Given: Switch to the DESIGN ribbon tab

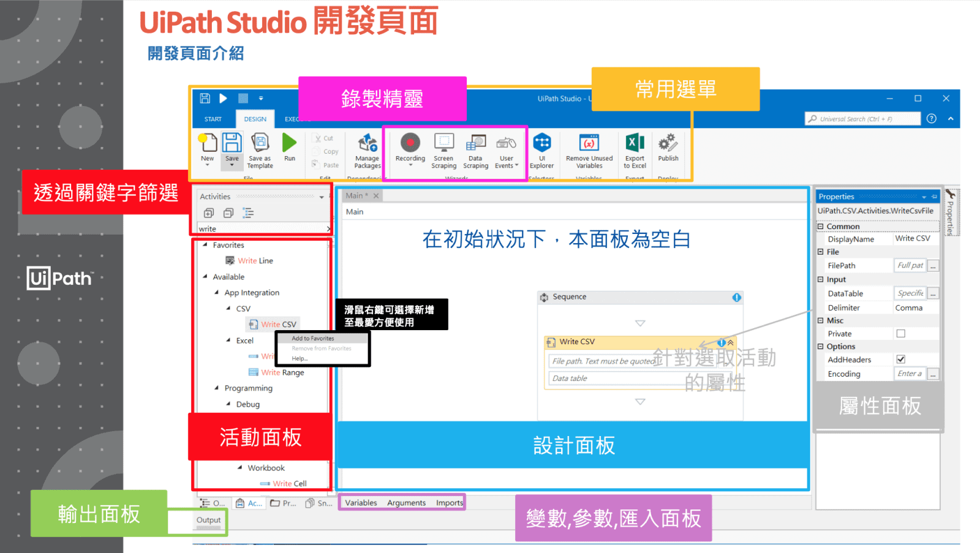Looking at the screenshot, I should (x=255, y=119).
